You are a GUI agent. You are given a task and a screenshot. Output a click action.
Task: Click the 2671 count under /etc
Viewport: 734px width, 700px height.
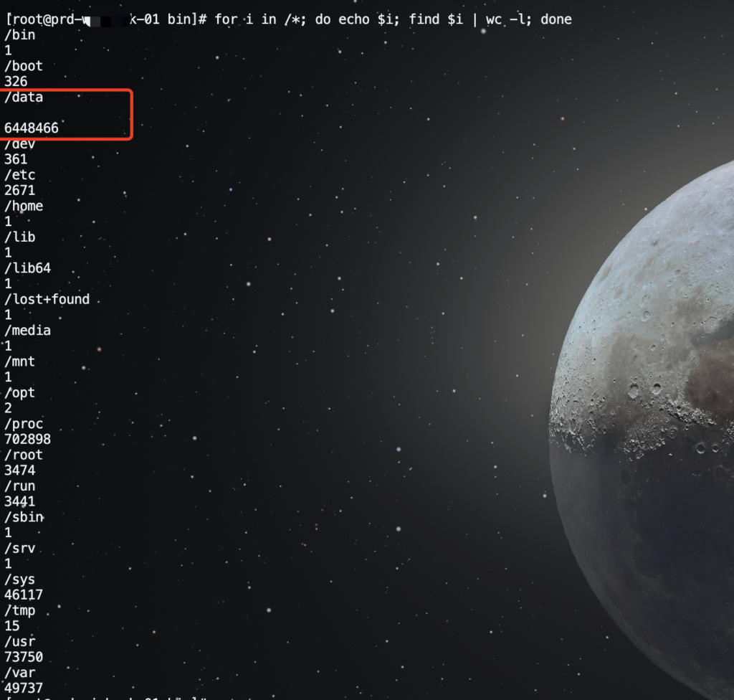19,191
